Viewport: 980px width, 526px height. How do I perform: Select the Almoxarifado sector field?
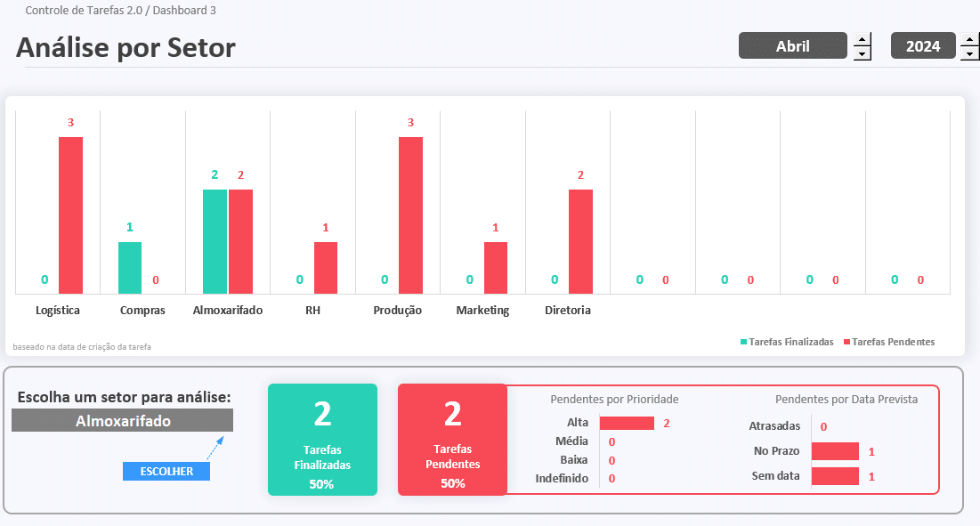click(x=123, y=420)
